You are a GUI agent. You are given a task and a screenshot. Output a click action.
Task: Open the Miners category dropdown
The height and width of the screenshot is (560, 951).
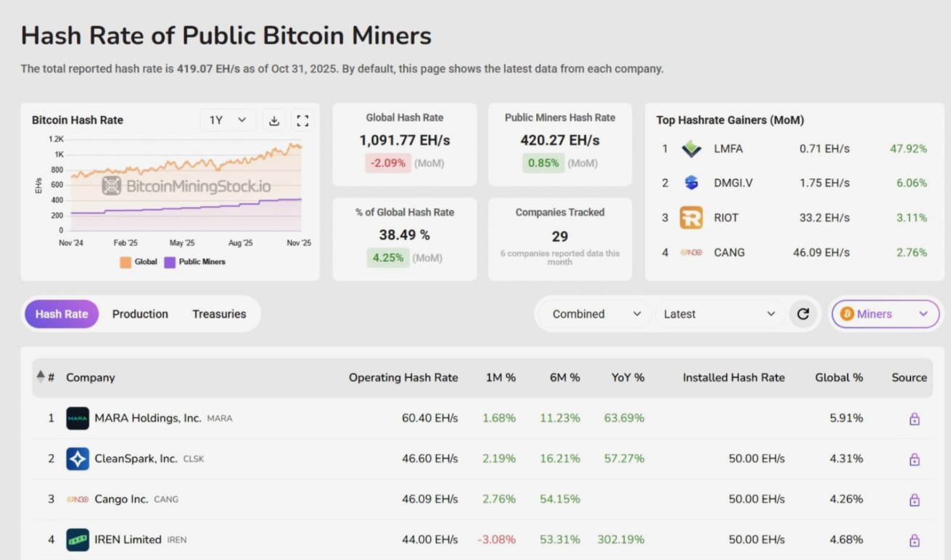[x=885, y=314]
